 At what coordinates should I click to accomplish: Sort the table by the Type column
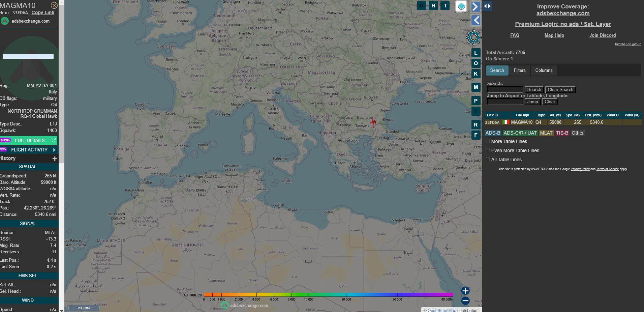(x=541, y=115)
